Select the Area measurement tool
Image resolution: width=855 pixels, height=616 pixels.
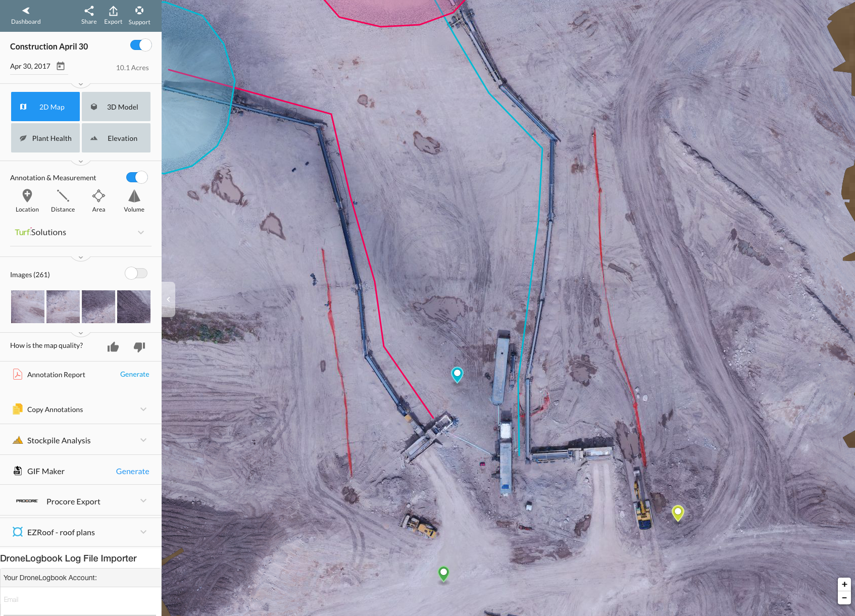[98, 200]
